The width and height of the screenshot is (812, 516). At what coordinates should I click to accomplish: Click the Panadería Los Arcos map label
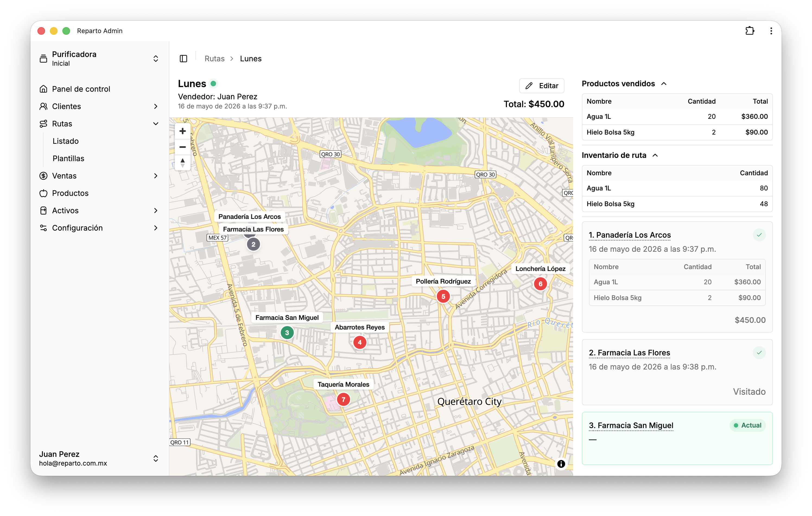(x=249, y=217)
